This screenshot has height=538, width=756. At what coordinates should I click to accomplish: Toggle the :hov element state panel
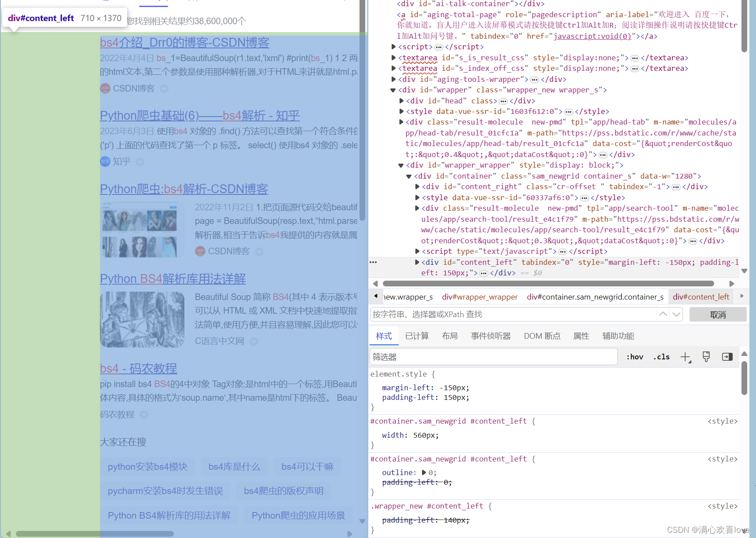pyautogui.click(x=635, y=357)
